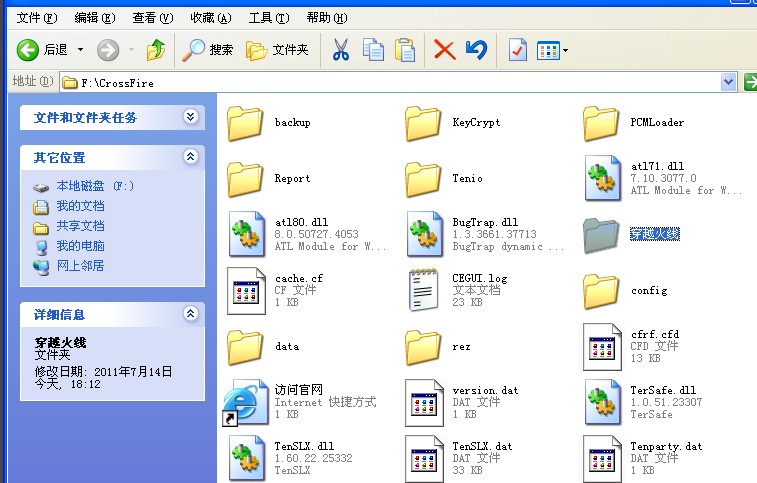This screenshot has height=483, width=757.
Task: Click the green Go arrow button
Action: point(750,82)
